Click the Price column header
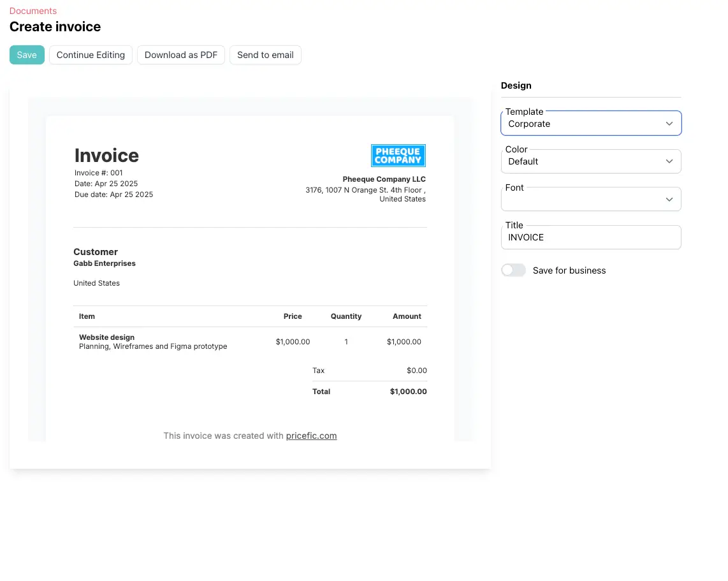 [293, 316]
